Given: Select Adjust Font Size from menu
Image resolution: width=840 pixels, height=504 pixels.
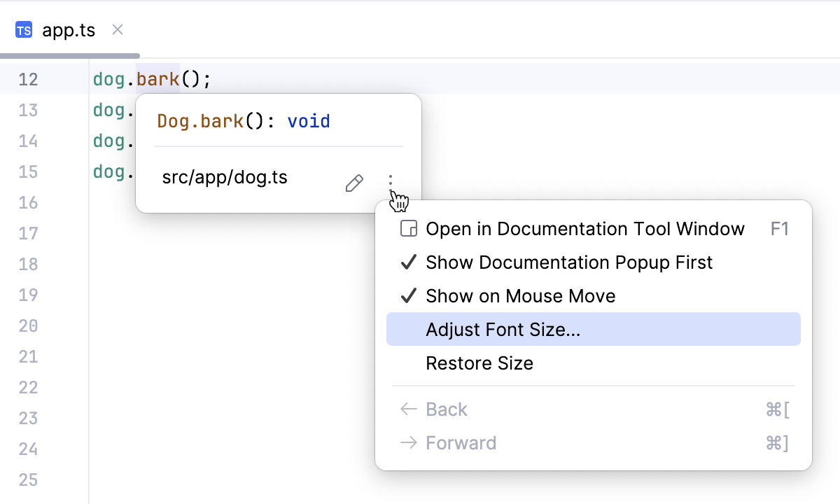Looking at the screenshot, I should tap(503, 329).
